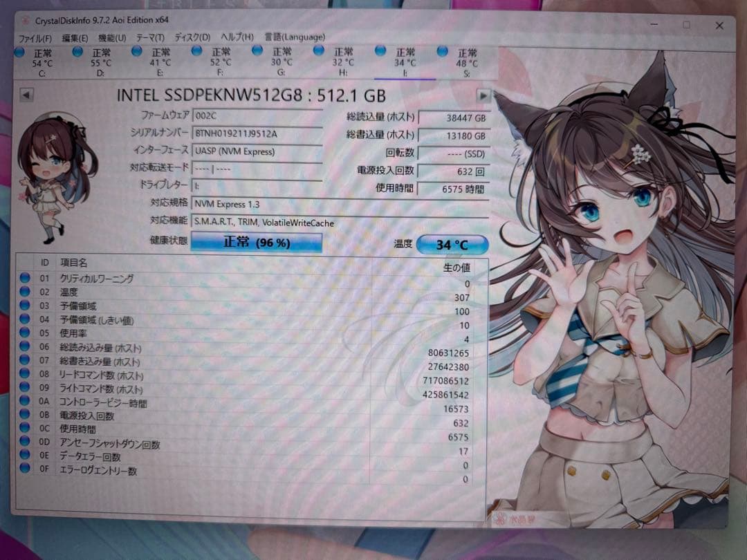
Task: Click the drive letter field I:
Action: tap(257, 186)
